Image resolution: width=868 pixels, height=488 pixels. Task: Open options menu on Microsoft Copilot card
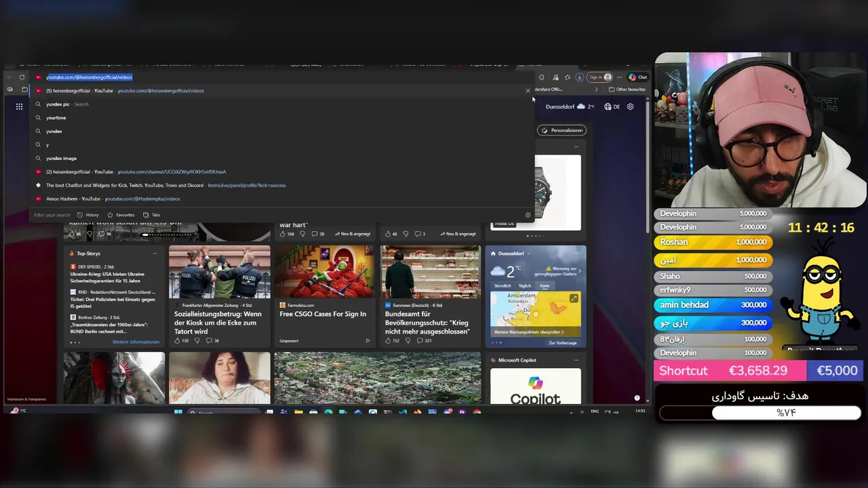pyautogui.click(x=576, y=360)
